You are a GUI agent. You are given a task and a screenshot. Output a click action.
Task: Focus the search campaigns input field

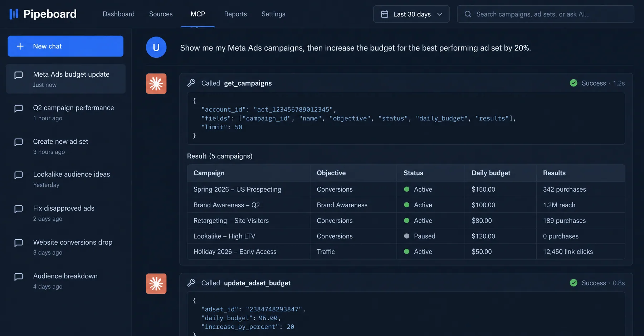point(546,14)
